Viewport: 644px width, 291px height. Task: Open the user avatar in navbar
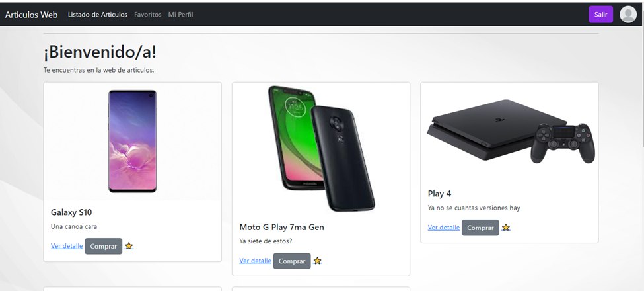628,15
